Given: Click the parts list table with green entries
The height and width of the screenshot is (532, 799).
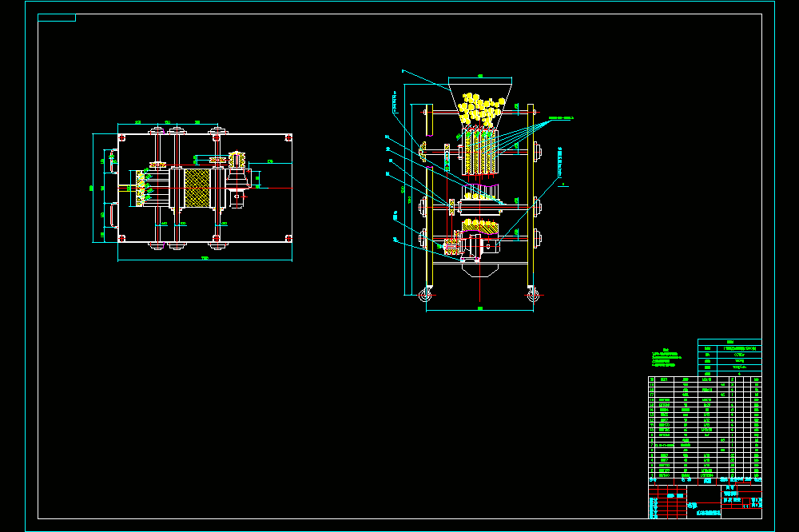Looking at the screenshot, I should pos(705,427).
